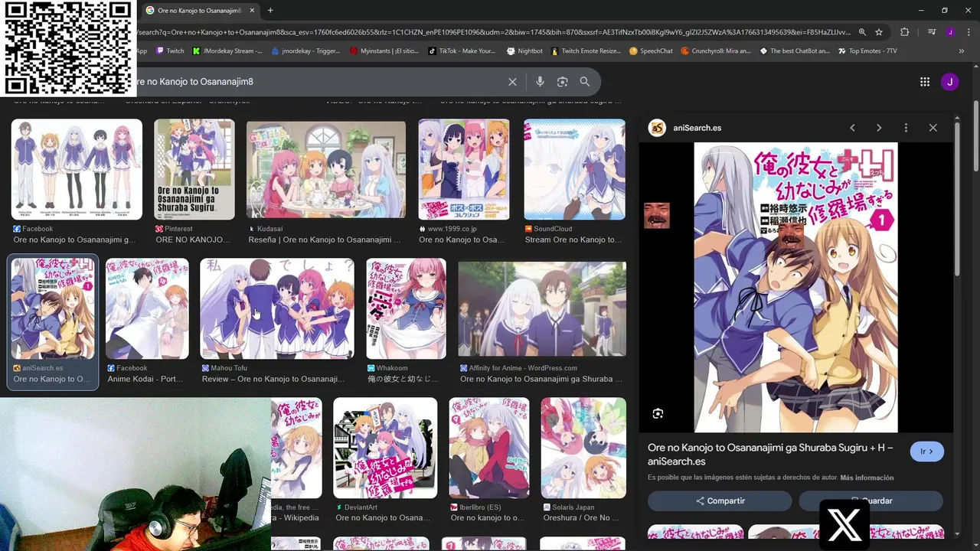The width and height of the screenshot is (980, 551).
Task: Open the Anime Kodai Facebook thumbnail
Action: coord(147,308)
